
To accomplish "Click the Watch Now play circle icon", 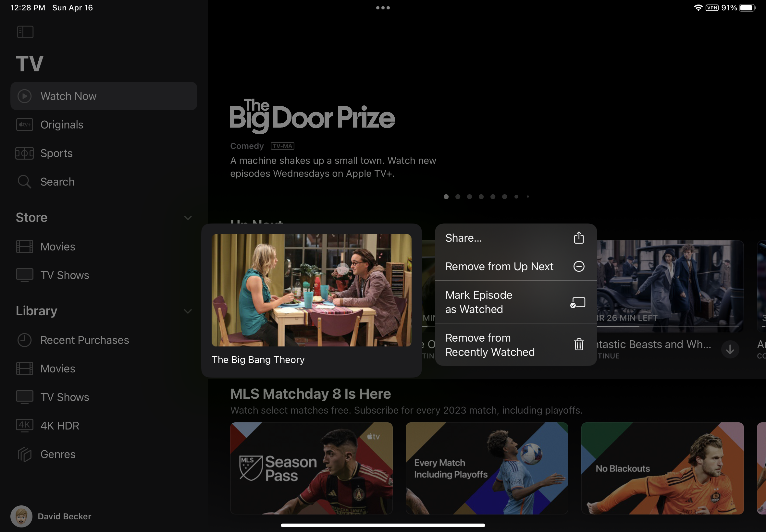I will coord(24,96).
